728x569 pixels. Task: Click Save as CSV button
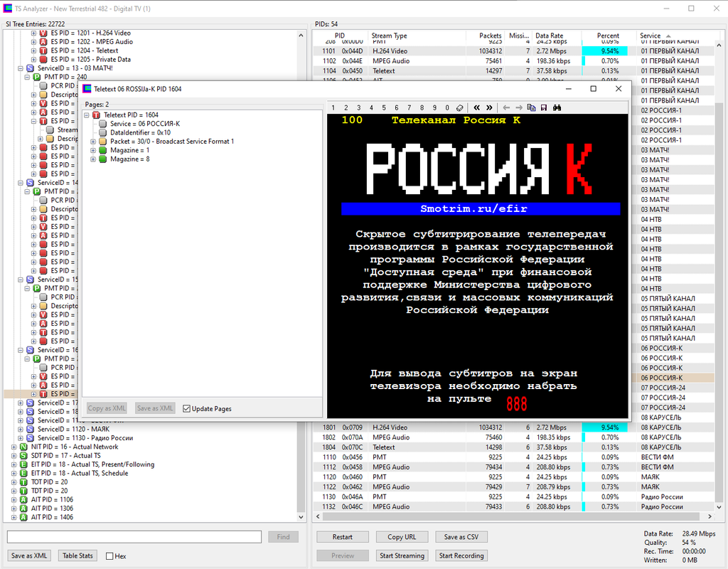[x=461, y=537]
